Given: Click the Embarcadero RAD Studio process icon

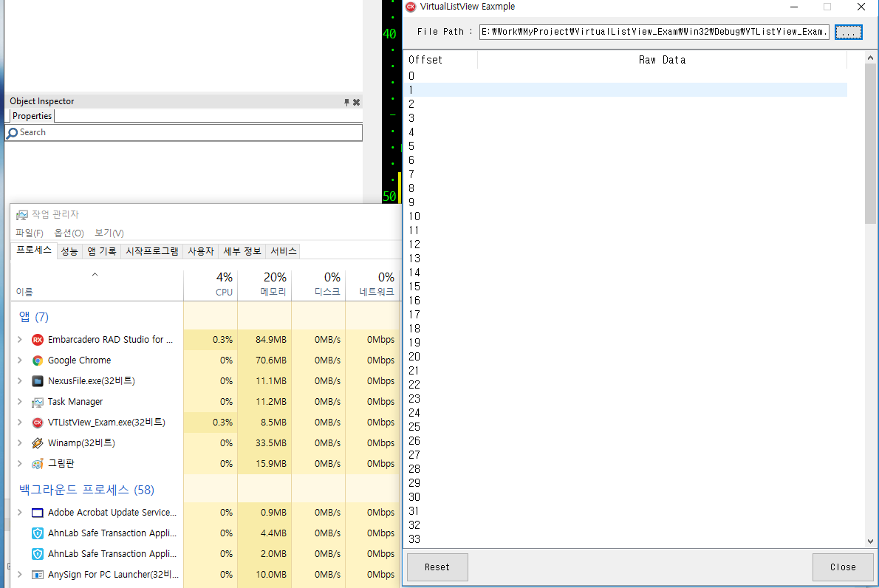Looking at the screenshot, I should point(38,340).
